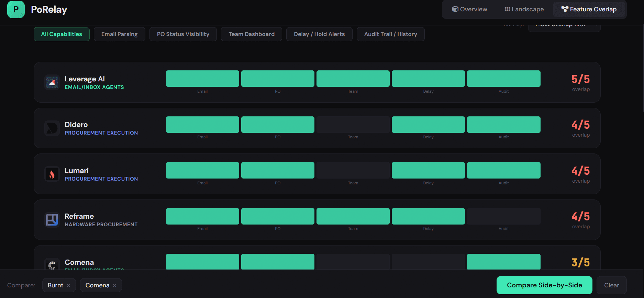Open the Leverage AI company name
644x298 pixels.
point(85,79)
